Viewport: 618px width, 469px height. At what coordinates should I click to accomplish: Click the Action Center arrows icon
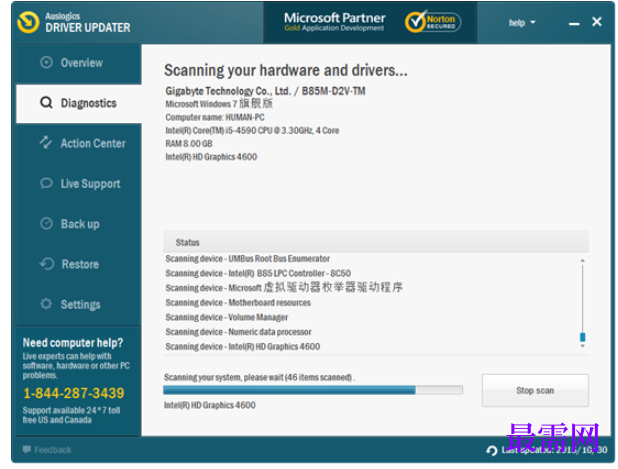click(46, 142)
